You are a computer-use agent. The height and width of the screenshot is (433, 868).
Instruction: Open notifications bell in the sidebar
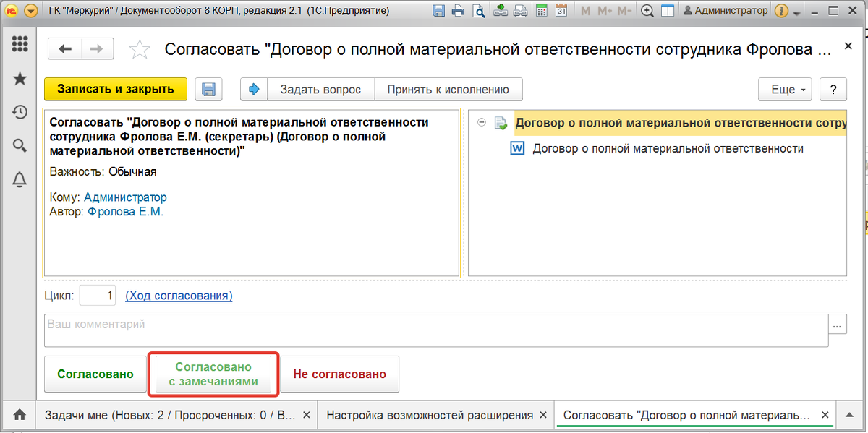(20, 180)
